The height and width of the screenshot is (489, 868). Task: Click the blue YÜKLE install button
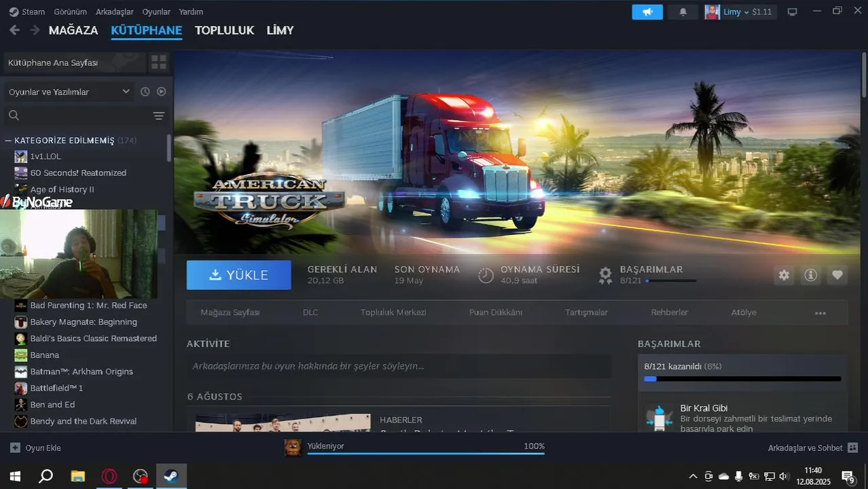(239, 275)
